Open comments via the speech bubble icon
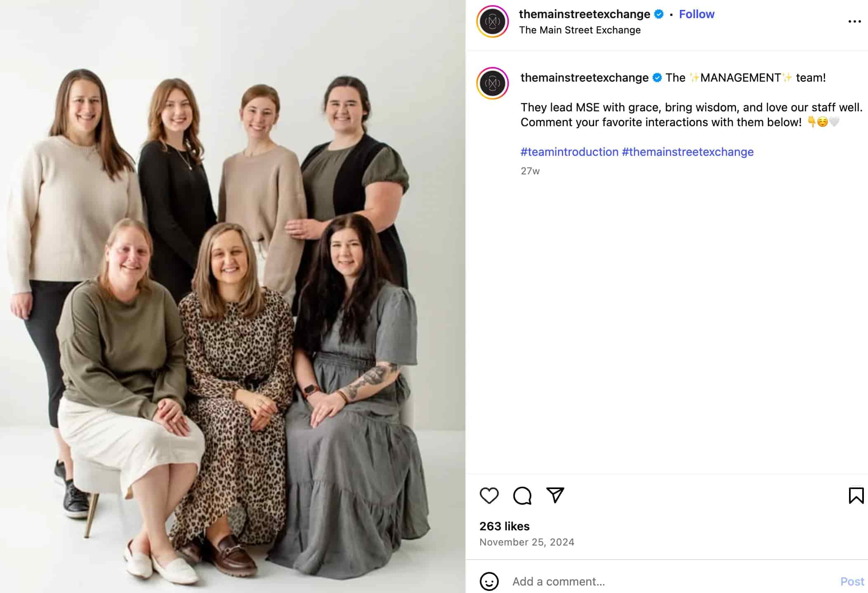This screenshot has height=593, width=868. (522, 495)
